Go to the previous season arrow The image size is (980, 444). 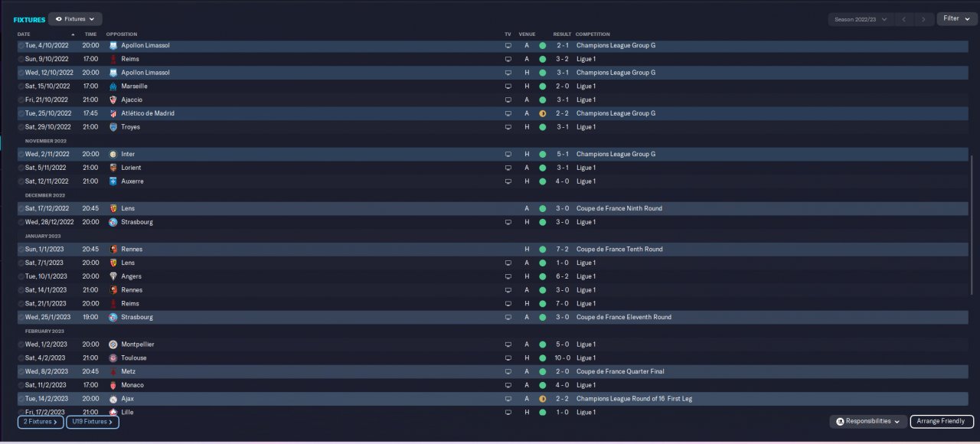point(904,19)
